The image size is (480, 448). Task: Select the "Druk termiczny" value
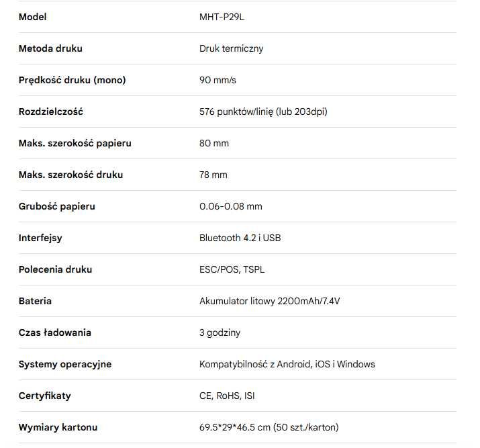231,48
